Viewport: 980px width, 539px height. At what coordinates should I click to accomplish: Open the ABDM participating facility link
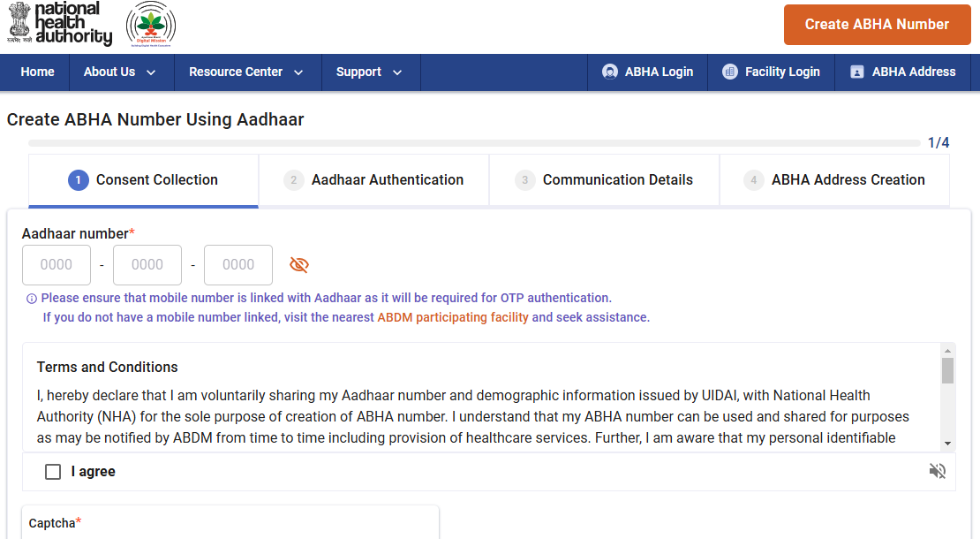click(453, 317)
